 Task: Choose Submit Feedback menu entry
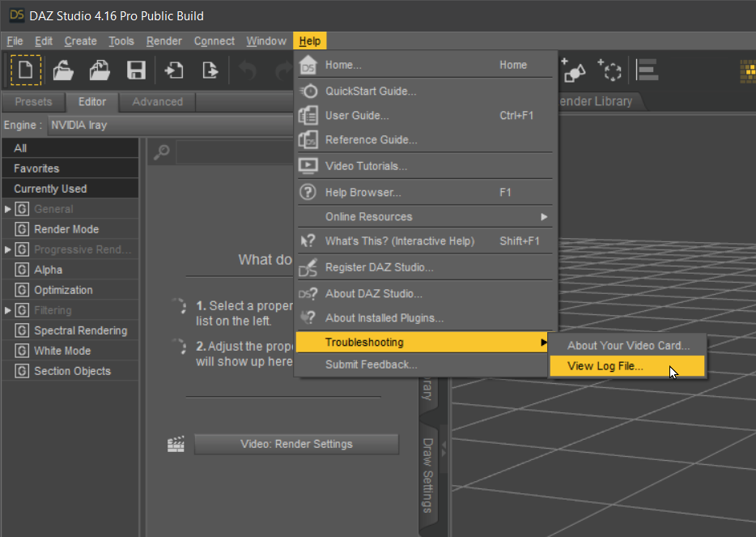click(x=423, y=364)
